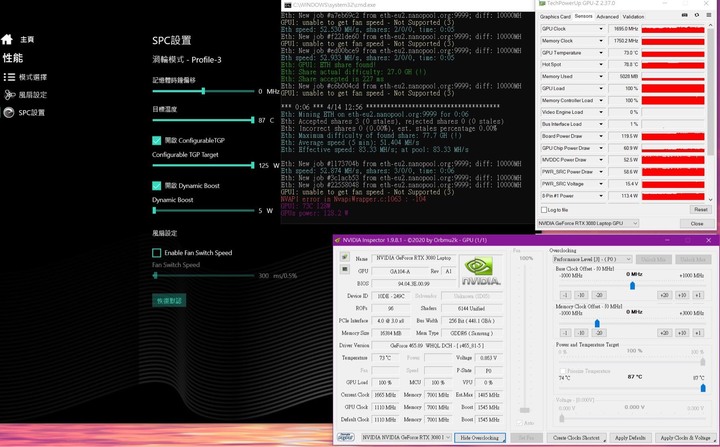Enable Fan Switch Speed checkbox
Viewport: 720px width, 447px height.
[157, 253]
